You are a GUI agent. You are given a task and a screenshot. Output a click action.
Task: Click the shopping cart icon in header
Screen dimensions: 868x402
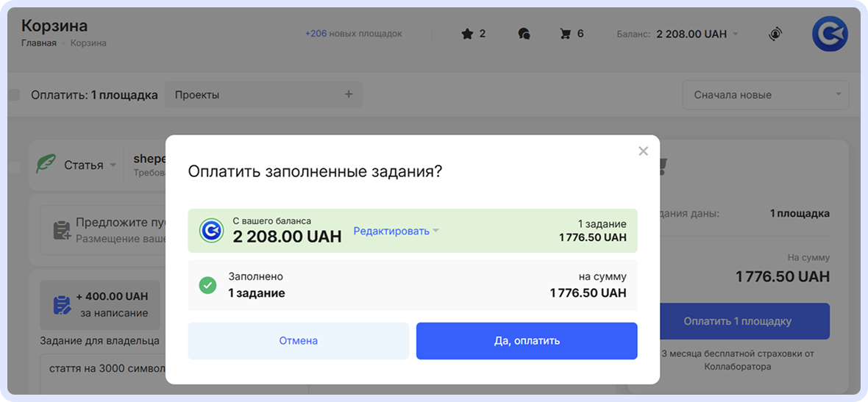click(x=566, y=34)
